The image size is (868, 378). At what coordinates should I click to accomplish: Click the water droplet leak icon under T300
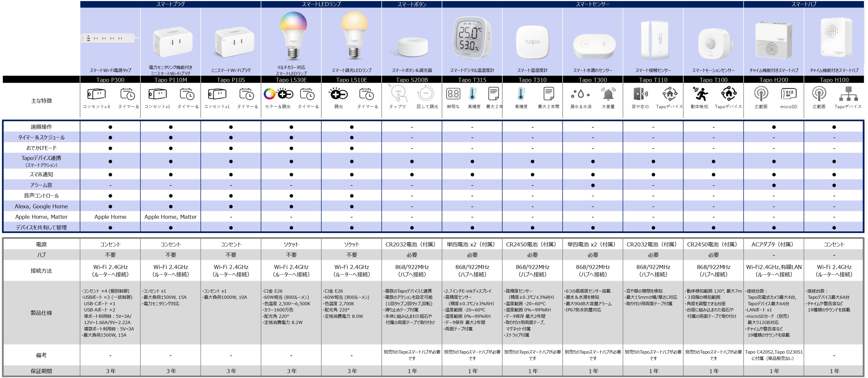pyautogui.click(x=581, y=94)
